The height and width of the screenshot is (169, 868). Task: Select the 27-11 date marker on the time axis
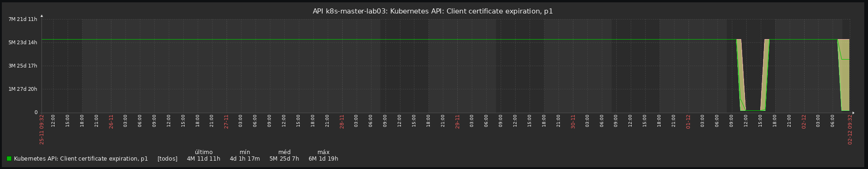[227, 122]
